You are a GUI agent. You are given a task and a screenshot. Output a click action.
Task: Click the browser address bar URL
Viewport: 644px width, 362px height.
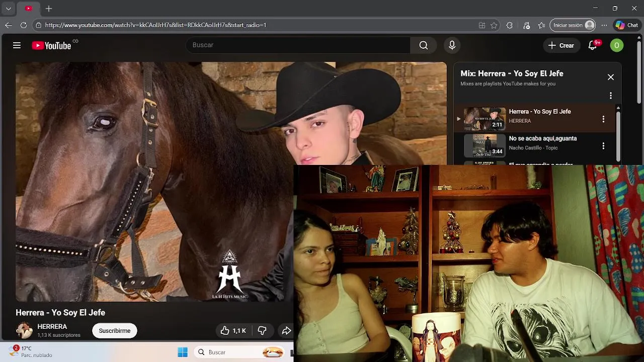tap(156, 25)
